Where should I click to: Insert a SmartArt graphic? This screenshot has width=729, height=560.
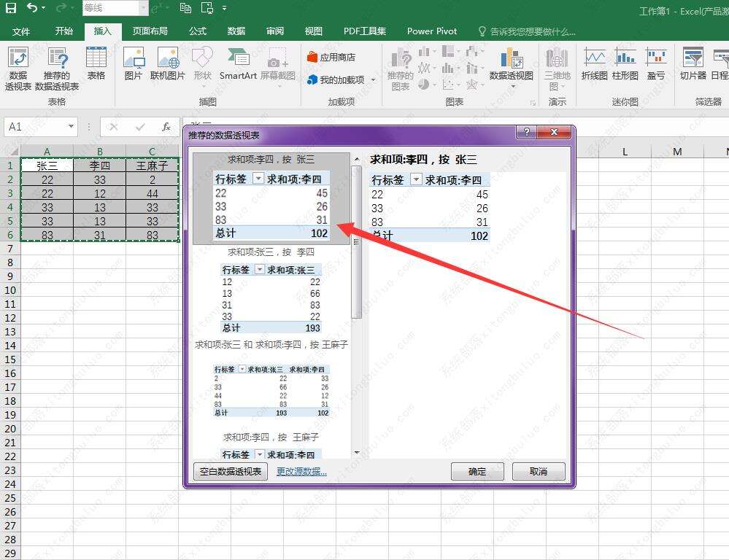click(x=238, y=64)
